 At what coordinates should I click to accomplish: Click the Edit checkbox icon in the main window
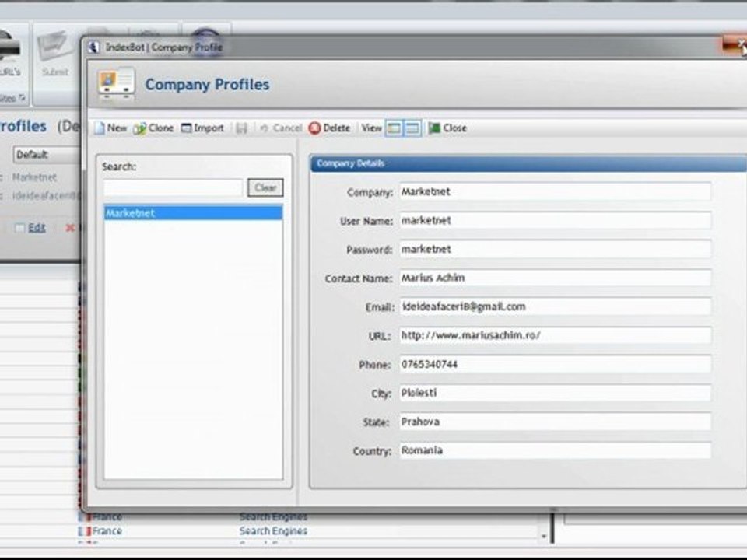pyautogui.click(x=19, y=228)
